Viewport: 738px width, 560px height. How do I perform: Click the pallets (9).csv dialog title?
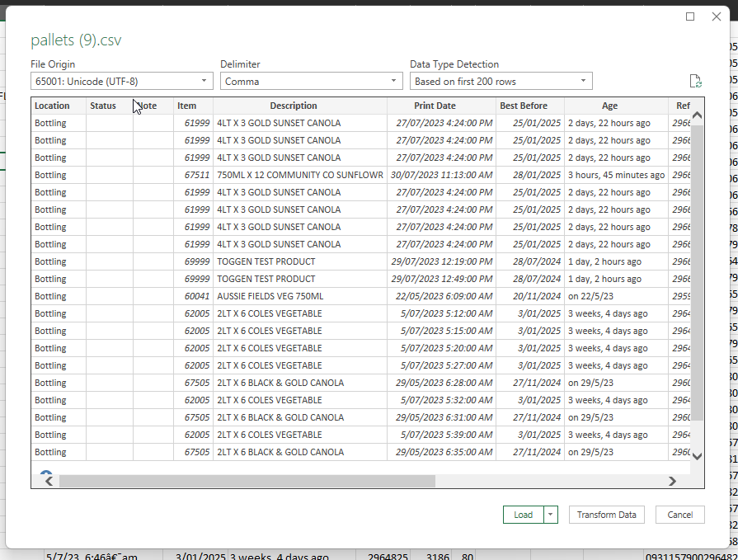tap(76, 40)
